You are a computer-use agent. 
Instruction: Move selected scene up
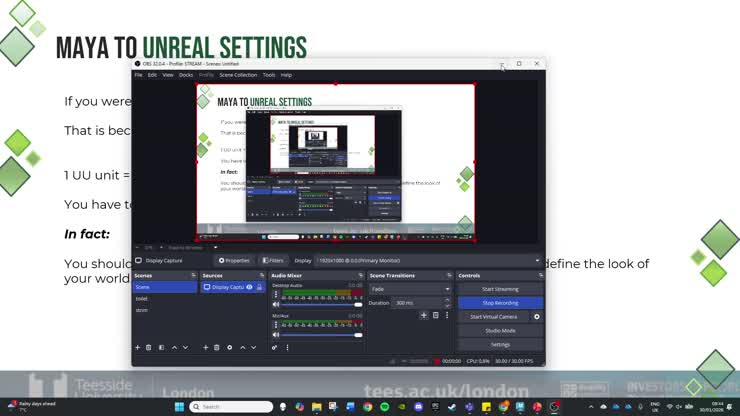click(174, 348)
